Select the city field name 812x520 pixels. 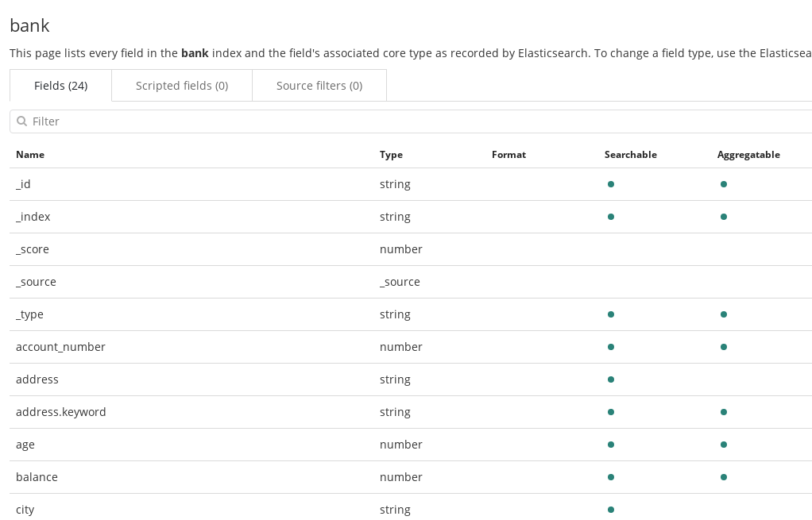(x=25, y=510)
